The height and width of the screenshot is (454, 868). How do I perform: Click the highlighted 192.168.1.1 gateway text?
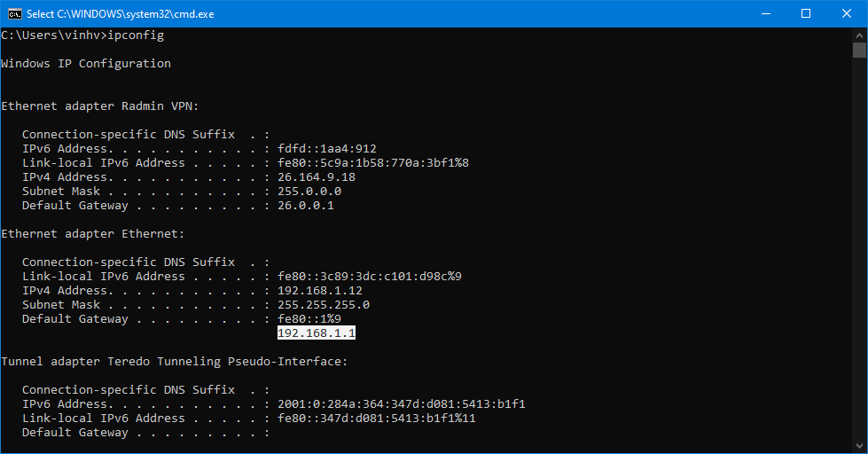317,333
